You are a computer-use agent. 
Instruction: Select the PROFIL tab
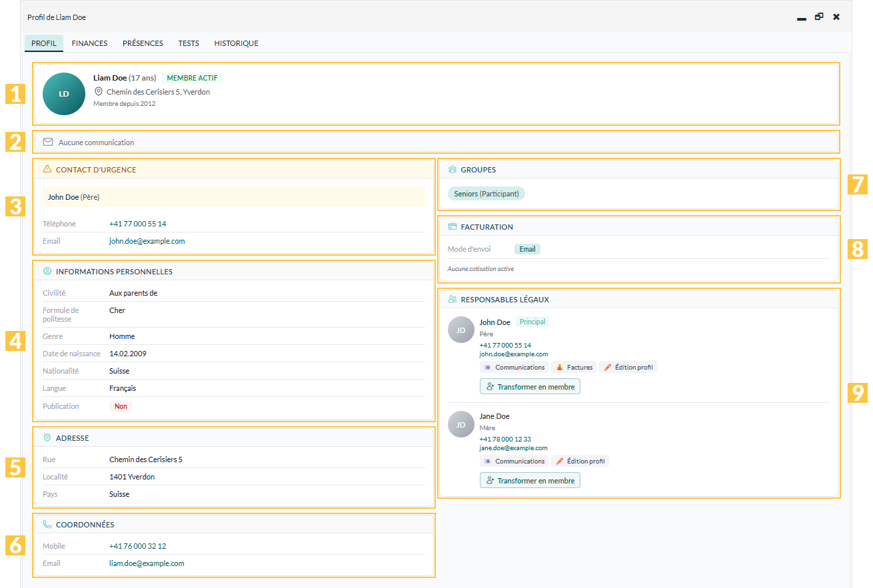[x=44, y=43]
